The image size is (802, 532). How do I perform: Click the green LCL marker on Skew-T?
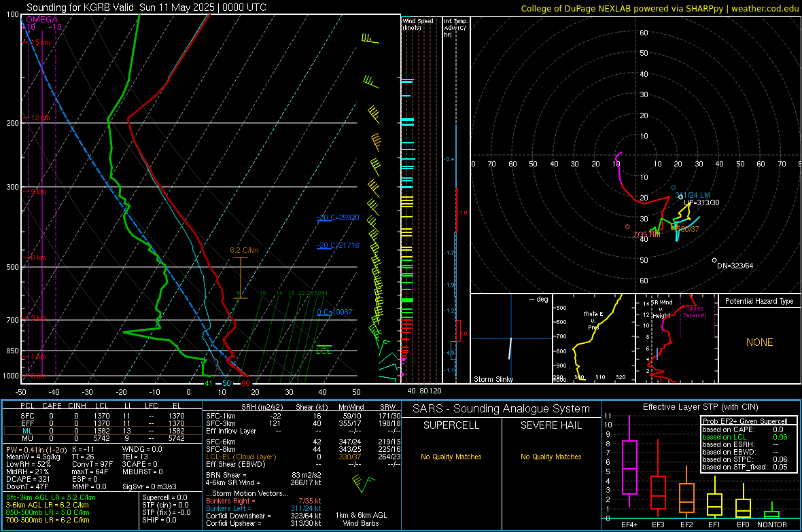(x=324, y=350)
